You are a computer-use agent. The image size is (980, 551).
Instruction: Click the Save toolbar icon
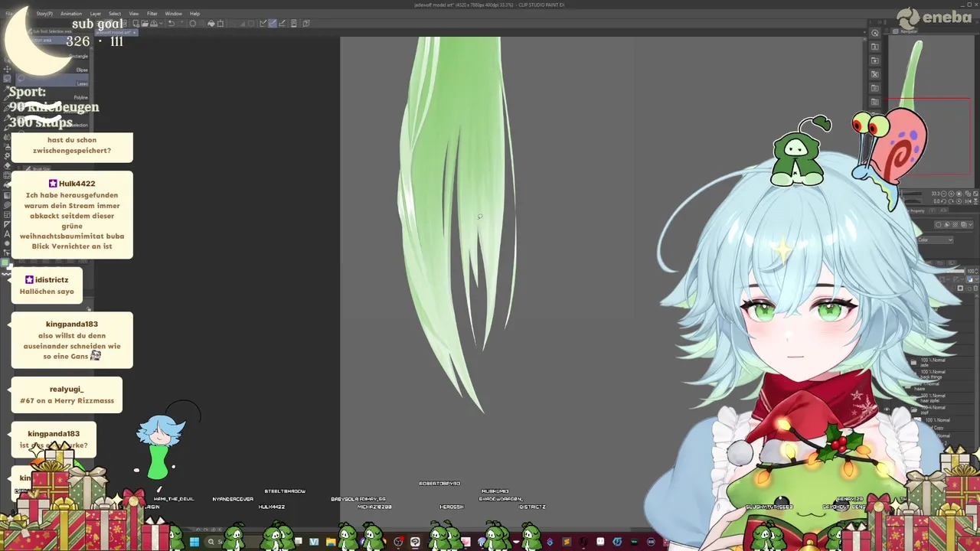(x=154, y=23)
